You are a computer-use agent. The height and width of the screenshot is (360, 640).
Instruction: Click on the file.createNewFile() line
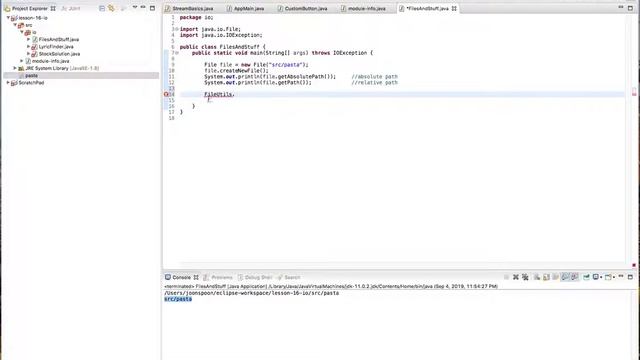click(236, 71)
